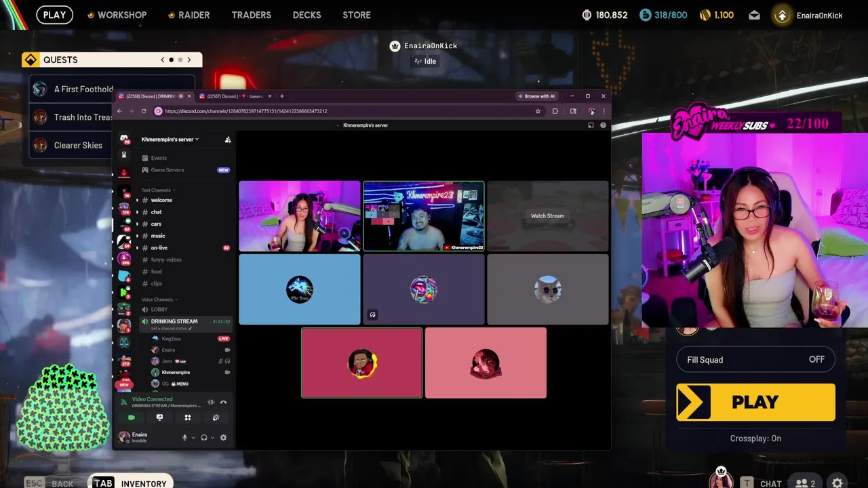Open Discord user settings gear
The height and width of the screenshot is (488, 868).
(223, 438)
